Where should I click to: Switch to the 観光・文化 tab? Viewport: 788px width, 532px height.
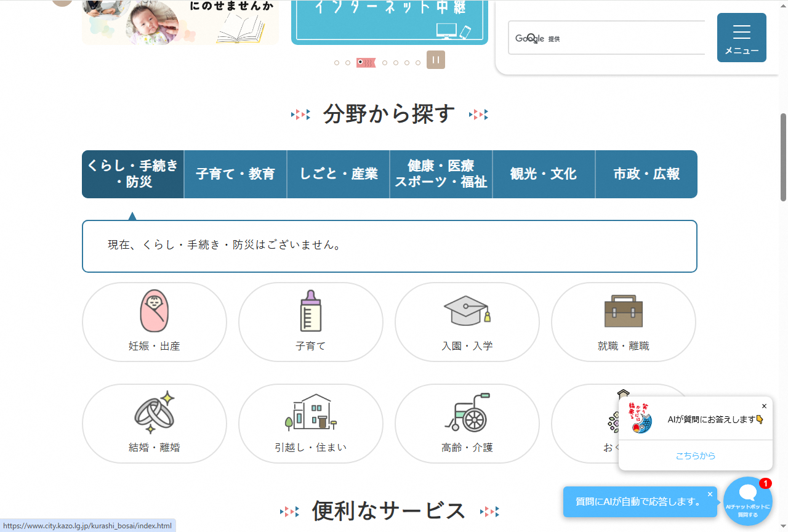[x=543, y=174]
